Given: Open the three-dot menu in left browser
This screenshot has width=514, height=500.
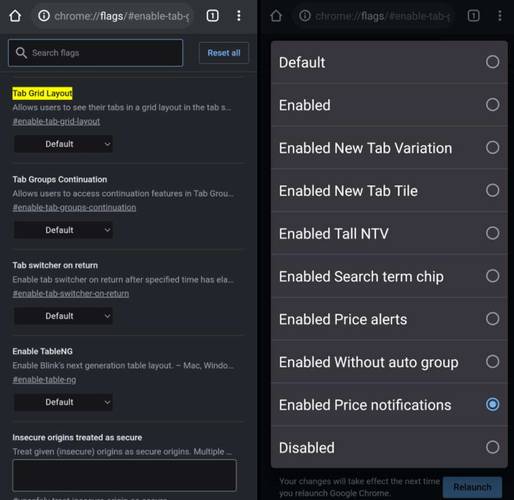Looking at the screenshot, I should click(239, 16).
